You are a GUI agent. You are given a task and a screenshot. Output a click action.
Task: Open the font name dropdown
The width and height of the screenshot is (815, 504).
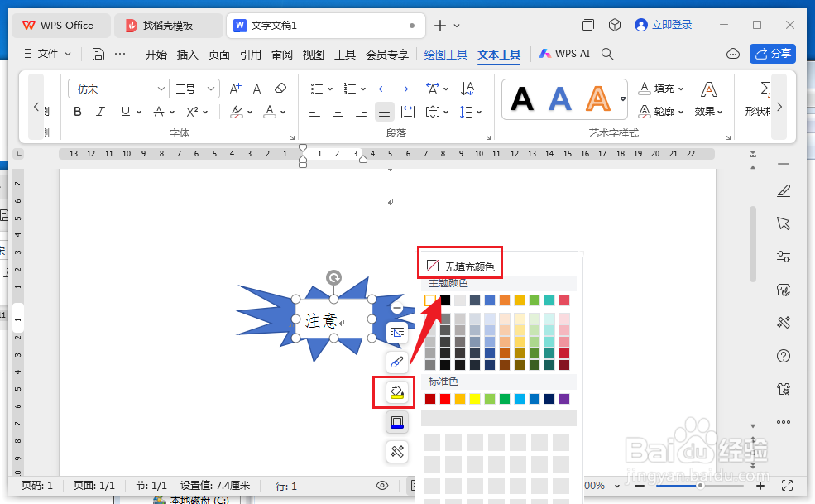[x=161, y=89]
